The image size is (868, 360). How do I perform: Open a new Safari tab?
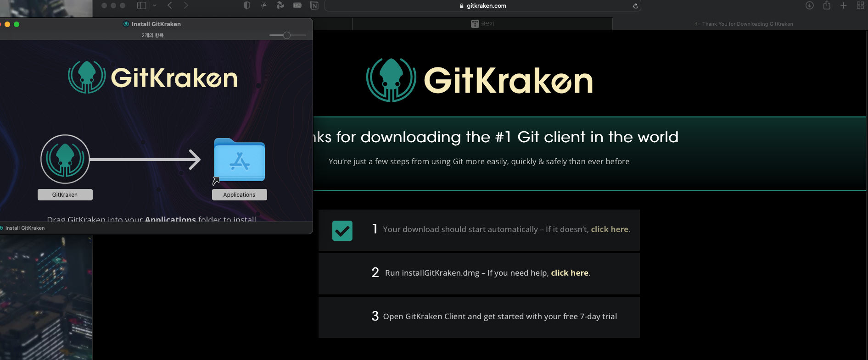pyautogui.click(x=844, y=6)
